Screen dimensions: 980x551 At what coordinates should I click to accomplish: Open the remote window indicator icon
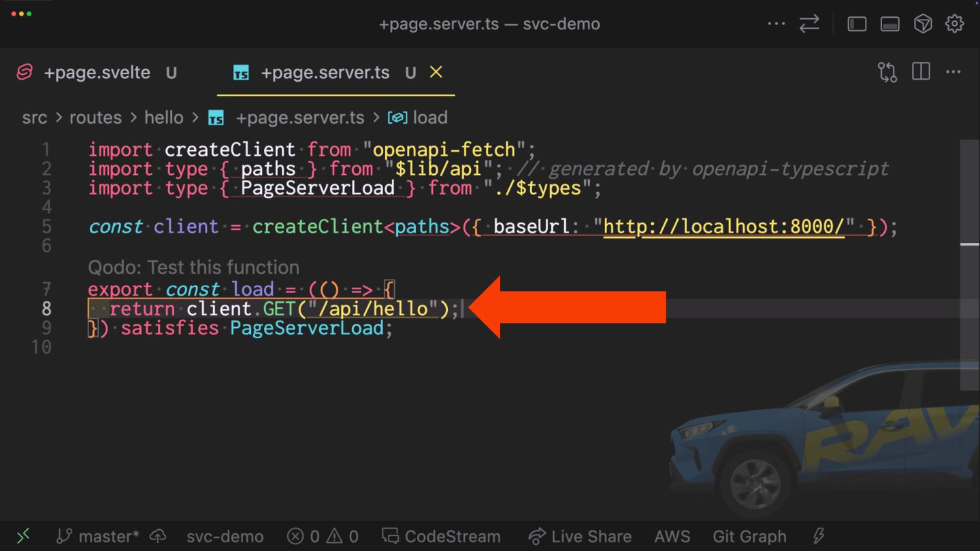pos(23,537)
